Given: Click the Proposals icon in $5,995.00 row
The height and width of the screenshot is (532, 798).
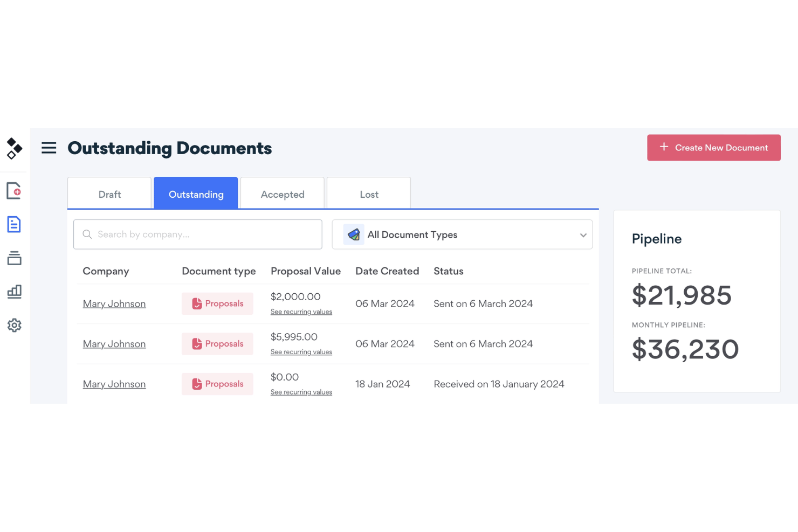Looking at the screenshot, I should click(197, 344).
